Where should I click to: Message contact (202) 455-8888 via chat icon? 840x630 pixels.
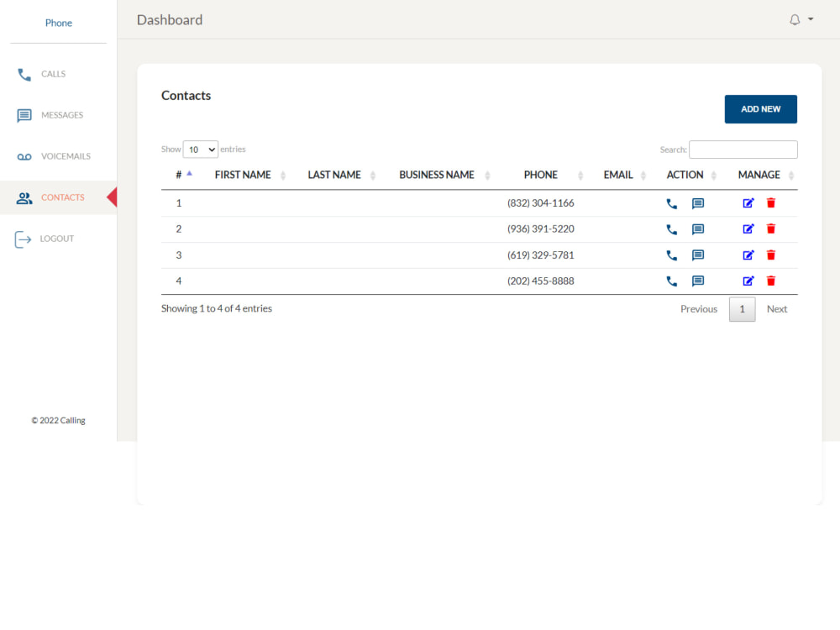click(x=697, y=281)
